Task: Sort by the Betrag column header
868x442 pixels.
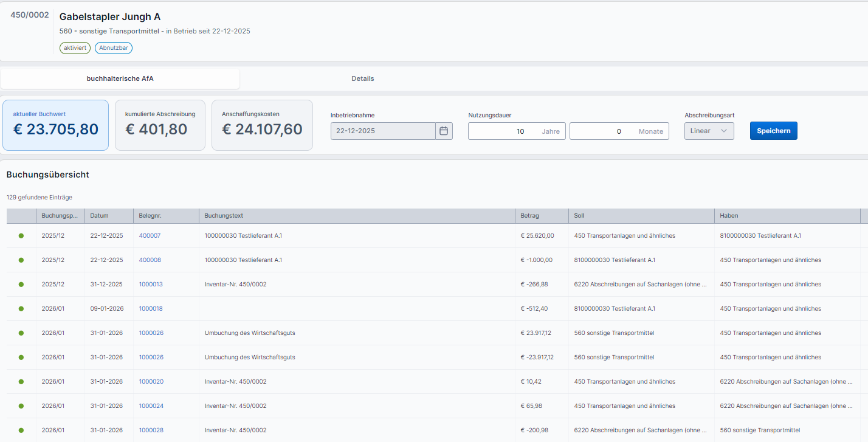Action: (x=530, y=216)
